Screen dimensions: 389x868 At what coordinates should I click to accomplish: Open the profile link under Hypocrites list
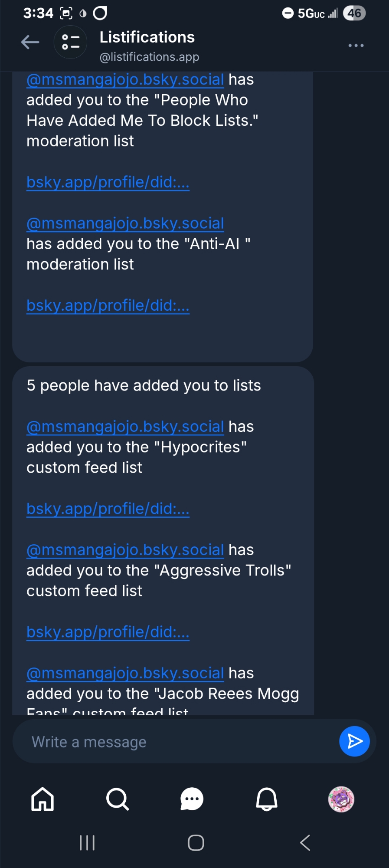(108, 509)
